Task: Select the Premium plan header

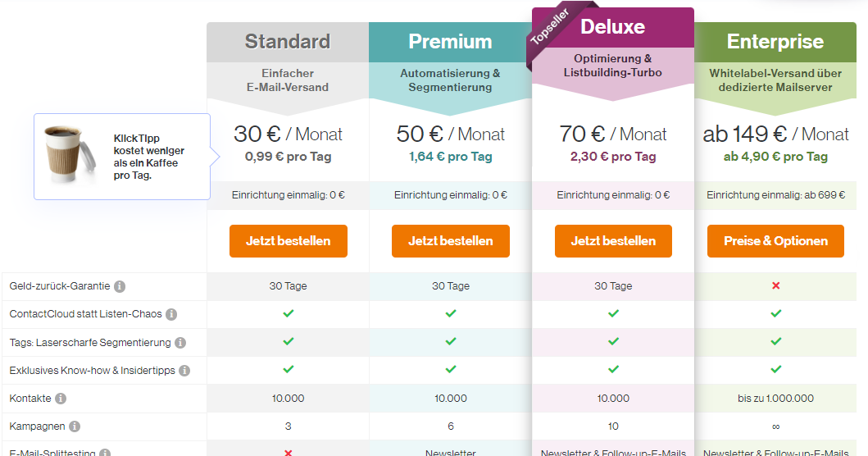Action: tap(450, 42)
